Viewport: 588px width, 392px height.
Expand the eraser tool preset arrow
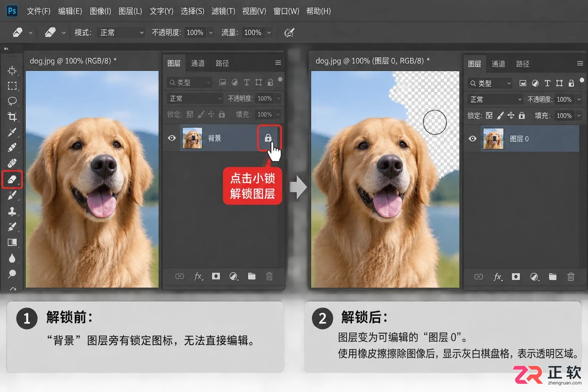click(x=31, y=33)
